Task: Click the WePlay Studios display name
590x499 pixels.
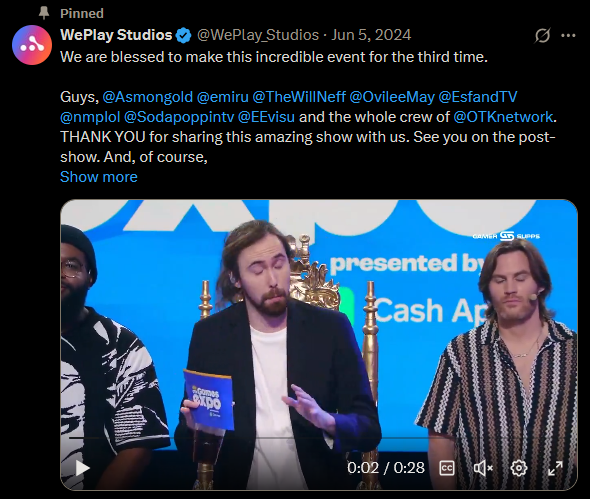Action: [x=116, y=35]
